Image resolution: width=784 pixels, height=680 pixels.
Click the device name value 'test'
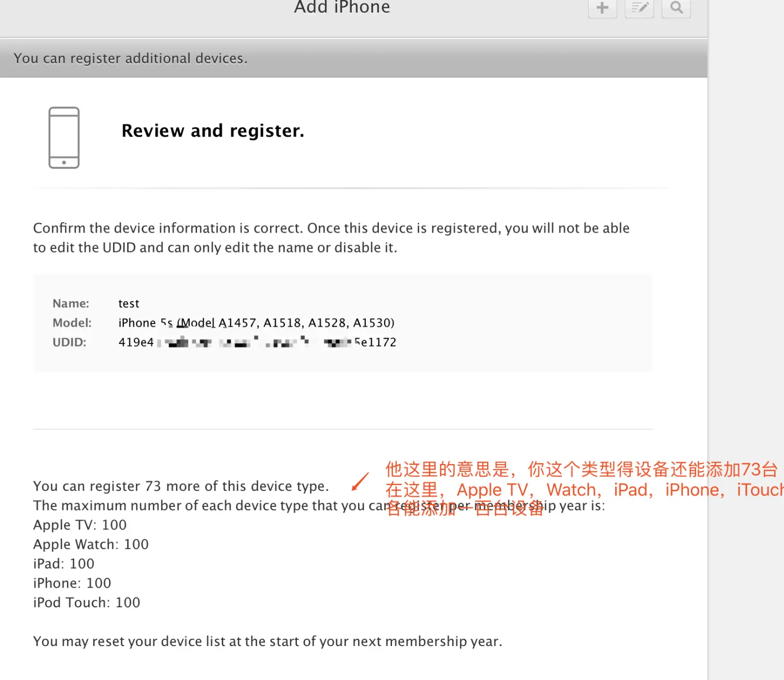129,304
